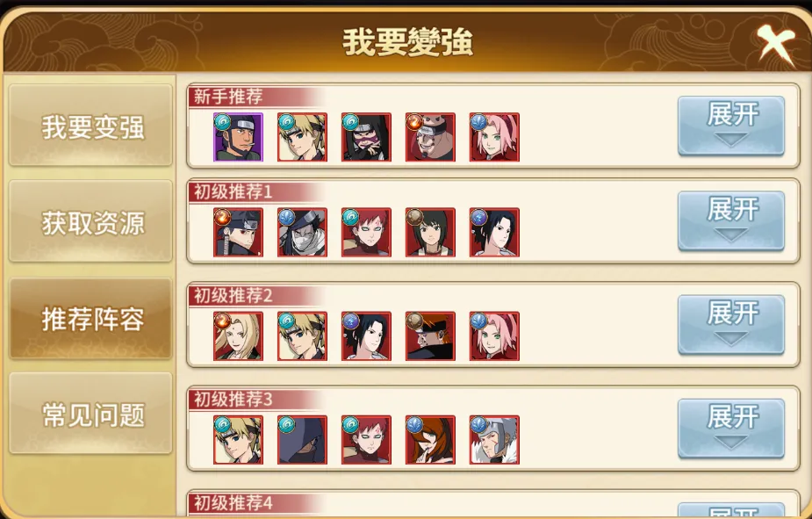Switch to the 获取资源 side tab
This screenshot has width=812, height=519.
point(90,221)
